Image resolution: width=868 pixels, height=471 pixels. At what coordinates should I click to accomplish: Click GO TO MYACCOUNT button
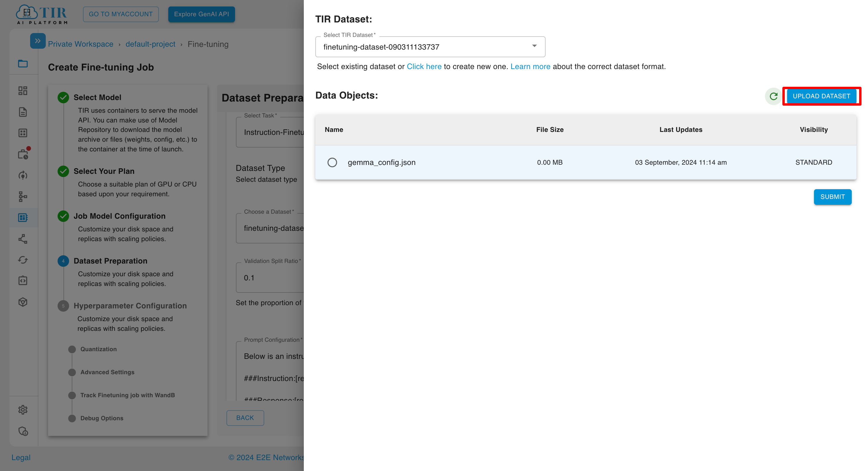click(x=121, y=14)
